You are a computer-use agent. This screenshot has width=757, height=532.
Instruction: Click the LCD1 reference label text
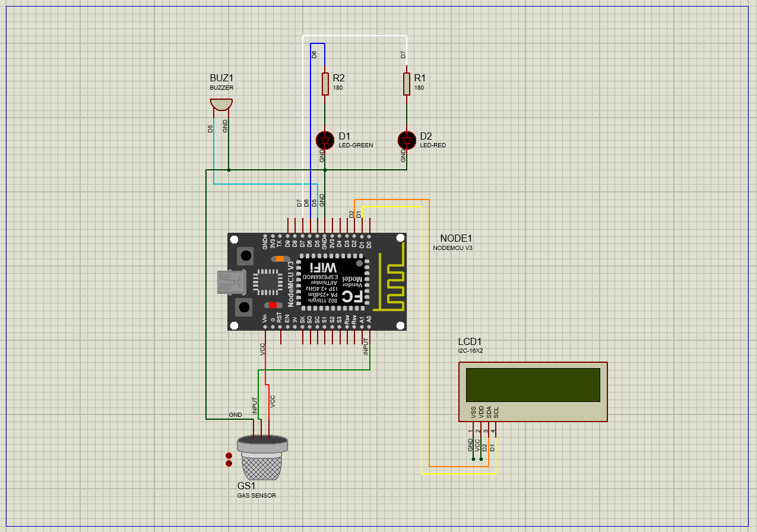[x=470, y=341]
